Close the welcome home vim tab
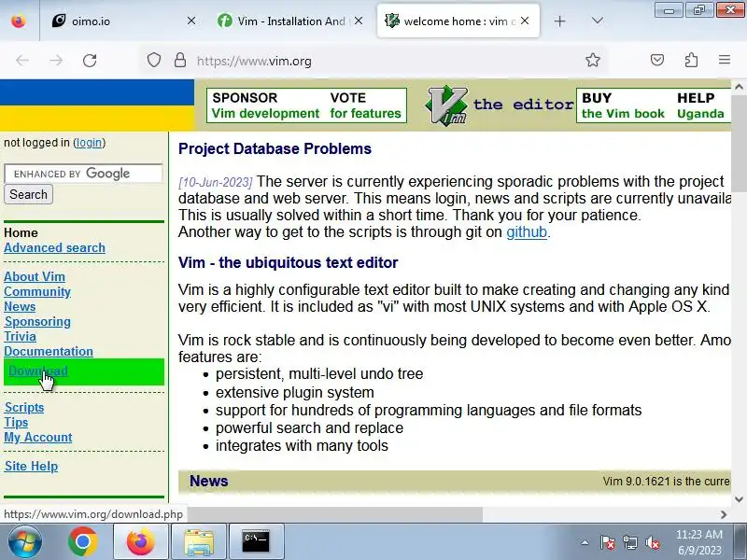Screen dimensions: 747x560 coord(525,21)
